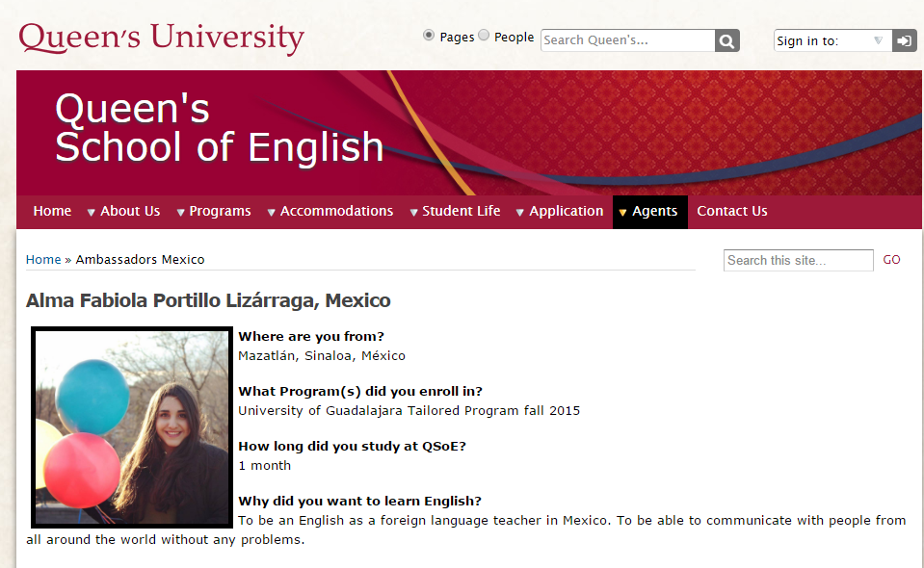
Task: Expand the Accommodations menu
Action: click(x=330, y=211)
